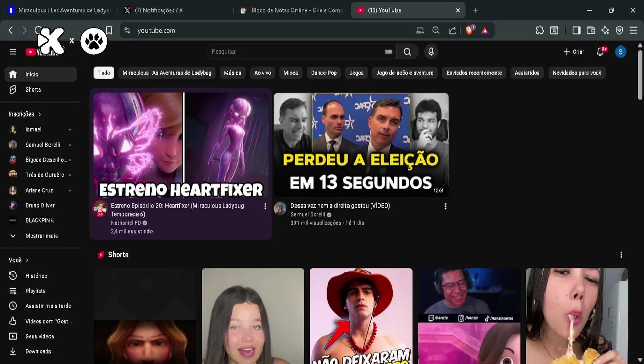The width and height of the screenshot is (644, 364).
Task: Bookmark this page
Action: tap(109, 30)
